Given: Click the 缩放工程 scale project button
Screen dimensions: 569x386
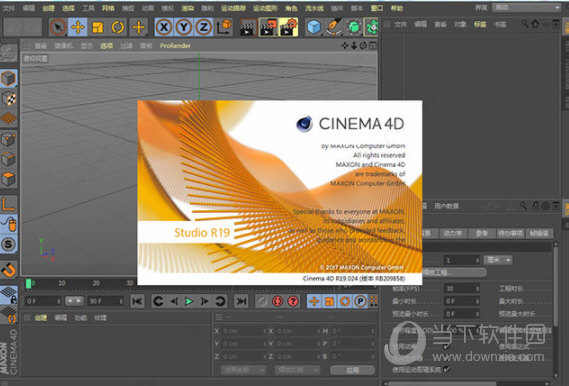Looking at the screenshot, I should pyautogui.click(x=454, y=272).
